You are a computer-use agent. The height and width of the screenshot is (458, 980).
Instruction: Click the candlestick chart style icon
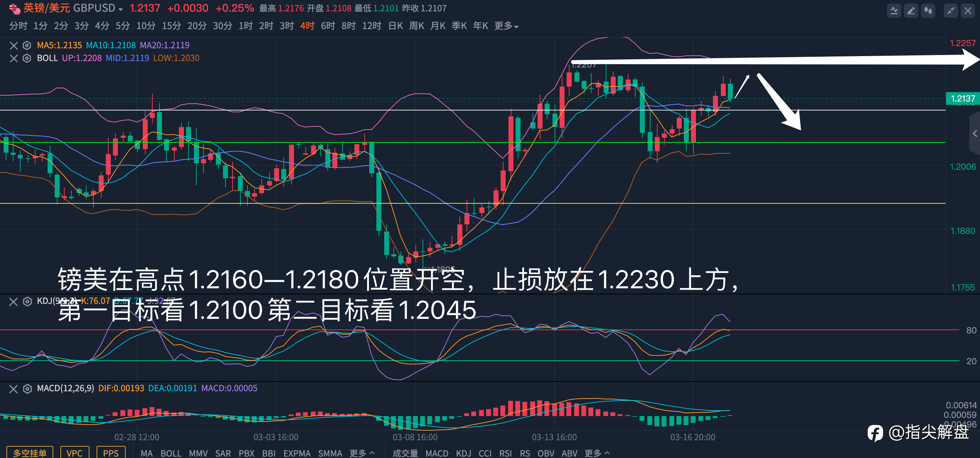pyautogui.click(x=928, y=11)
